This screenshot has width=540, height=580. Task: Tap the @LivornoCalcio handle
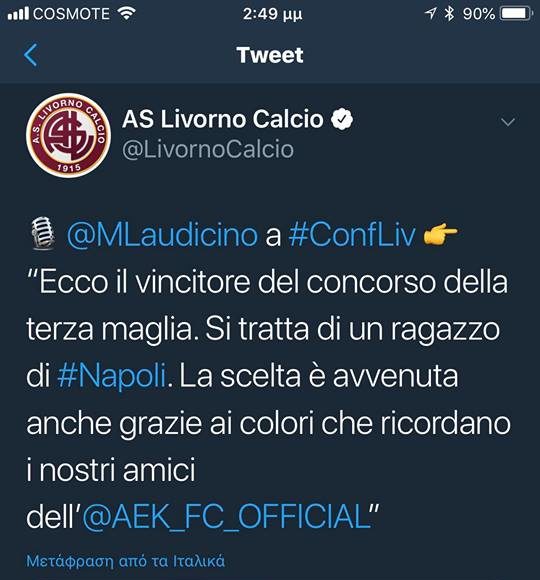pos(208,150)
